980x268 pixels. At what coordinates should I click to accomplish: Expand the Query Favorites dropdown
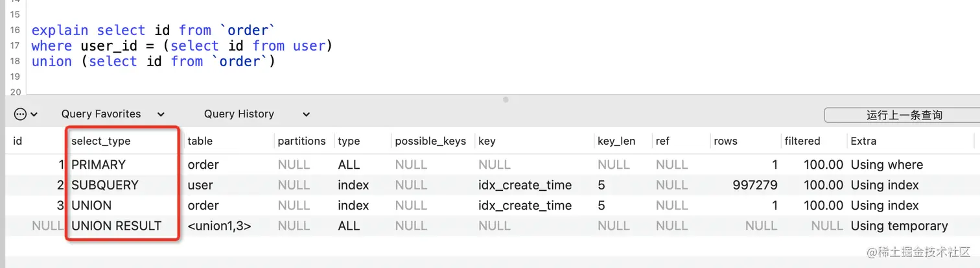[112, 114]
